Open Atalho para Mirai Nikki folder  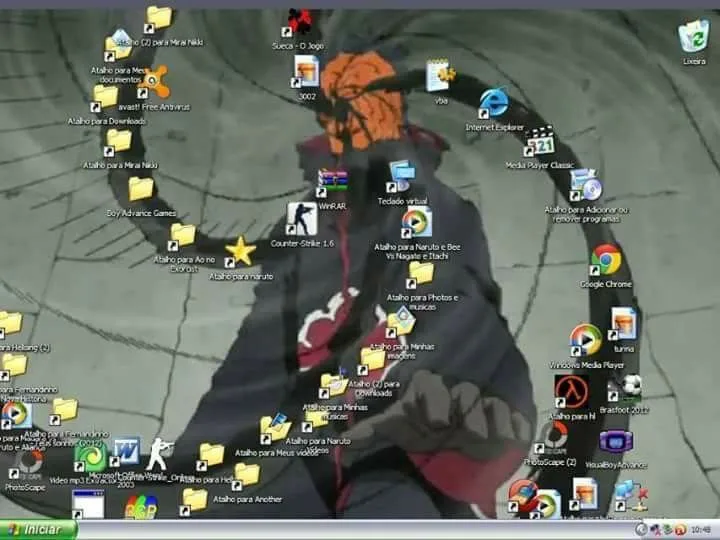click(118, 142)
